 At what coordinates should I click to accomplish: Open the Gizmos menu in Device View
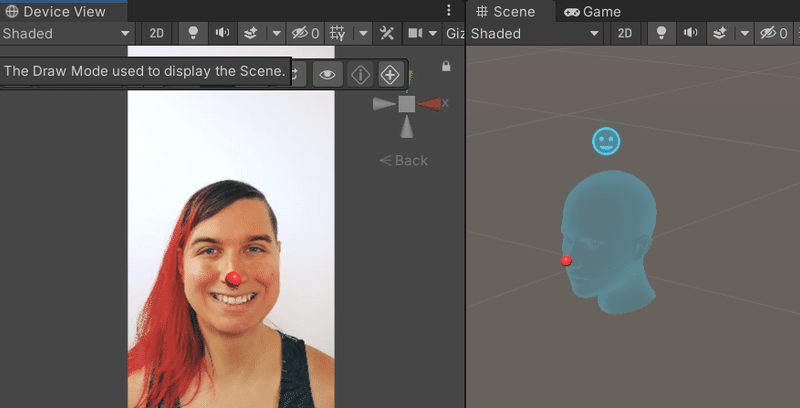(454, 34)
